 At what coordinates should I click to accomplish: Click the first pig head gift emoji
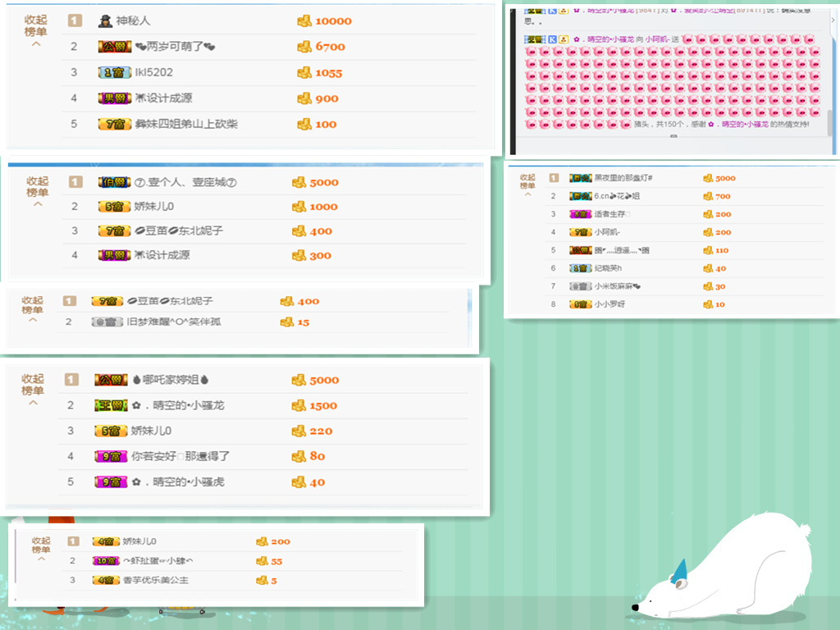coord(688,39)
